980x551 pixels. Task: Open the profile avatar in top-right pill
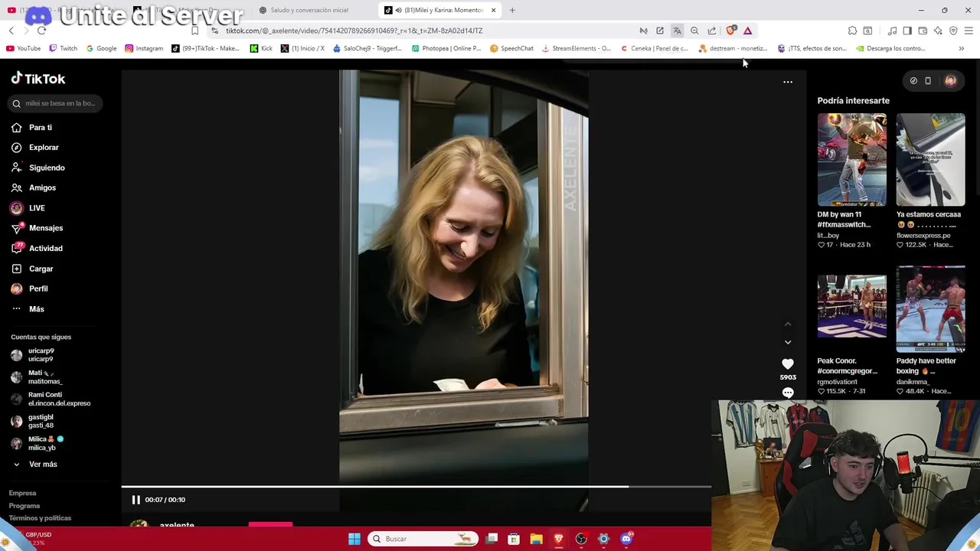950,80
